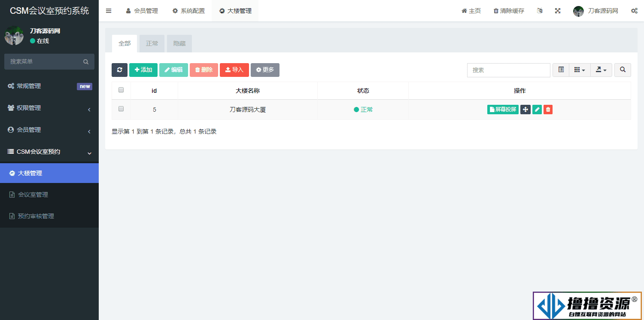The width and height of the screenshot is (644, 320).
Task: Click the CSM会议室预约系统 logo title
Action: tap(49, 11)
